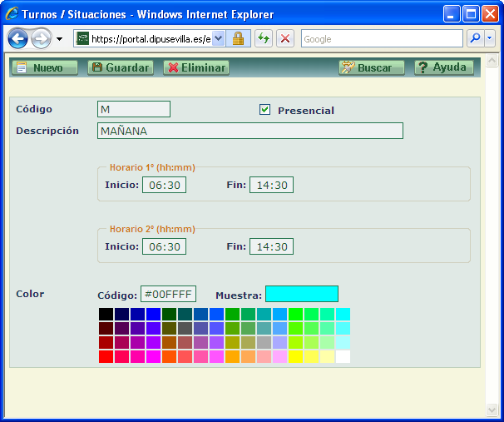Image resolution: width=504 pixels, height=422 pixels.
Task: Click the browser Forward arrow
Action: click(41, 39)
